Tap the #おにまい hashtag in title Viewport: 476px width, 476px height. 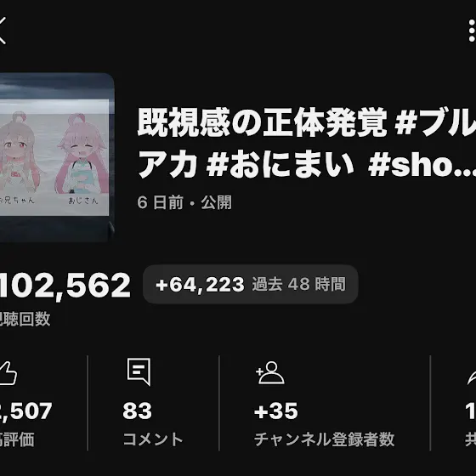[x=280, y=166]
